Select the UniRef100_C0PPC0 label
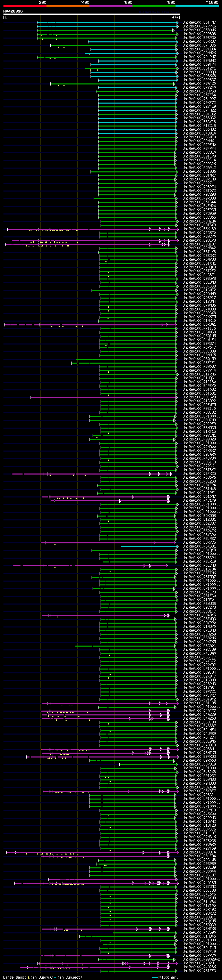222x980 pixels. (x=199, y=955)
